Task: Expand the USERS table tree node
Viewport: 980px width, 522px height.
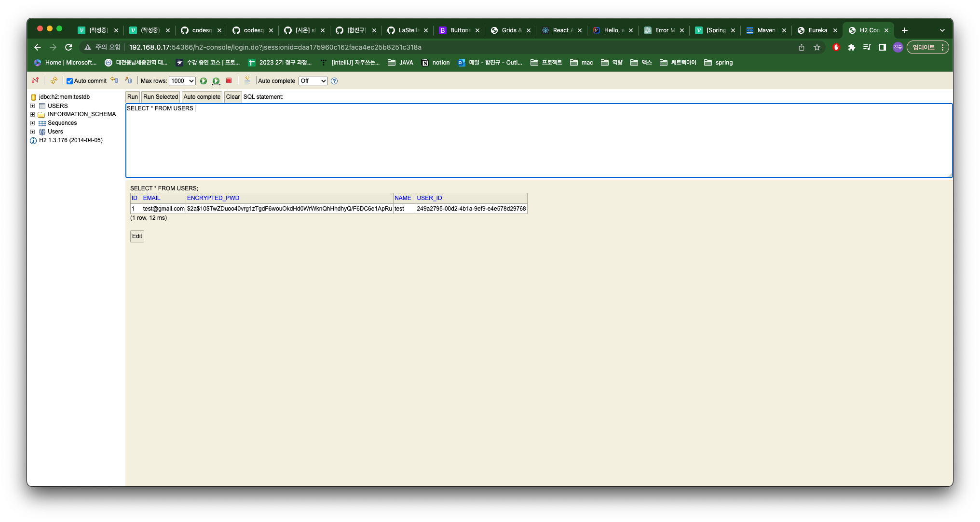Action: [33, 106]
